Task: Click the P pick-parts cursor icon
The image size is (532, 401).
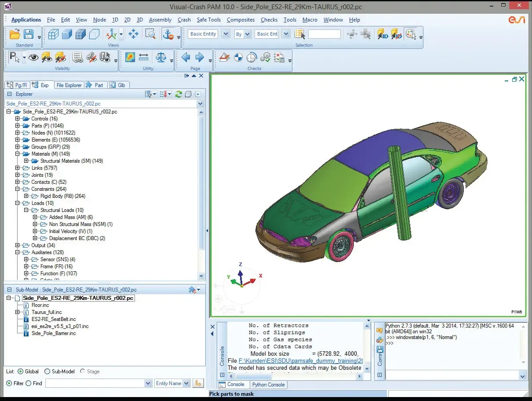Action: 14,57
